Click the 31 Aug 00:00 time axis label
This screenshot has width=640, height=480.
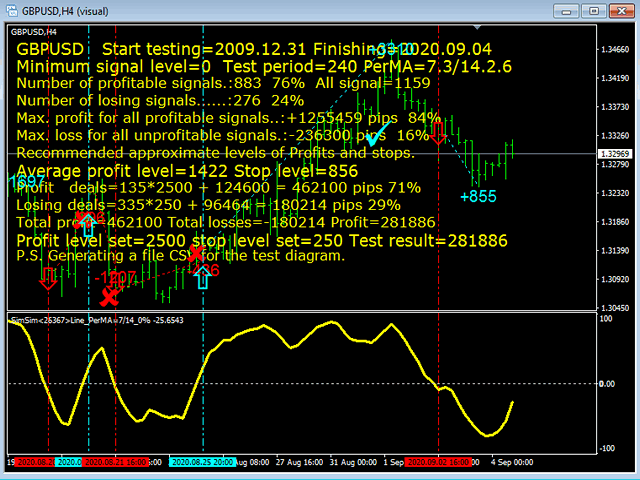pyautogui.click(x=353, y=462)
